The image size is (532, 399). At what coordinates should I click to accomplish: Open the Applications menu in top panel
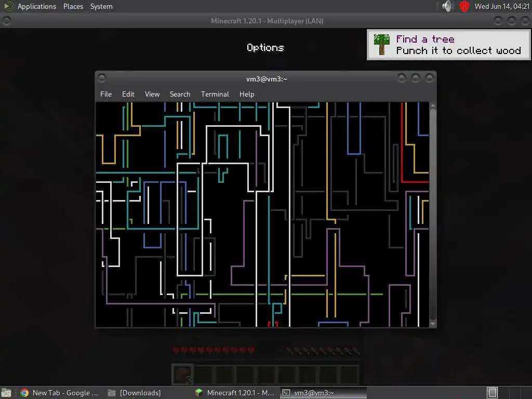37,6
